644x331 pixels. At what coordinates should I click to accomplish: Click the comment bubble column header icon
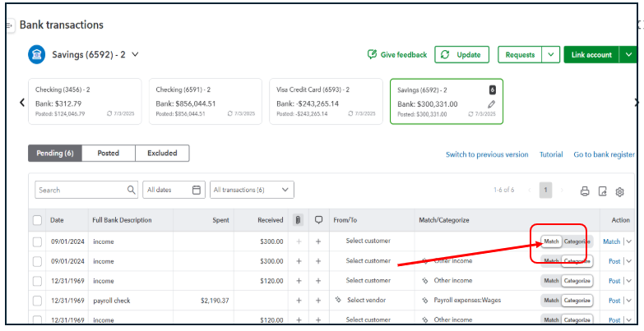(x=318, y=220)
